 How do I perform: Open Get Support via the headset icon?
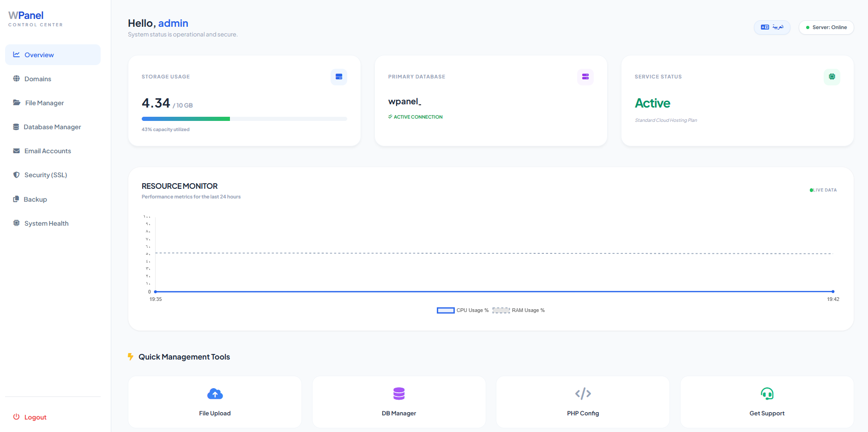click(x=767, y=394)
